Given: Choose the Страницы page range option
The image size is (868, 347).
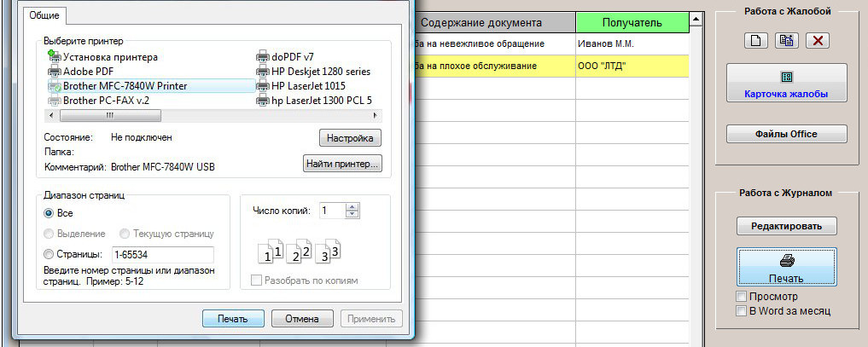Looking at the screenshot, I should pyautogui.click(x=48, y=254).
